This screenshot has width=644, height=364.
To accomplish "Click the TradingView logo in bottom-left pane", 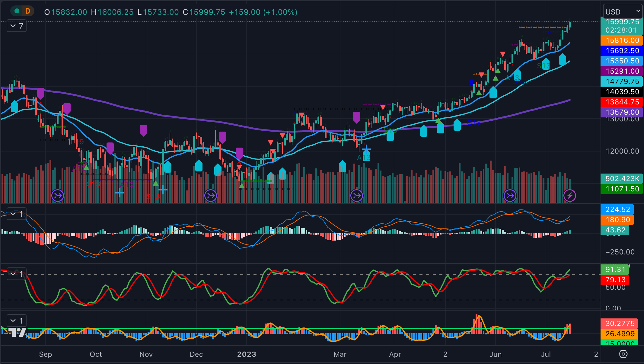I will tap(17, 332).
